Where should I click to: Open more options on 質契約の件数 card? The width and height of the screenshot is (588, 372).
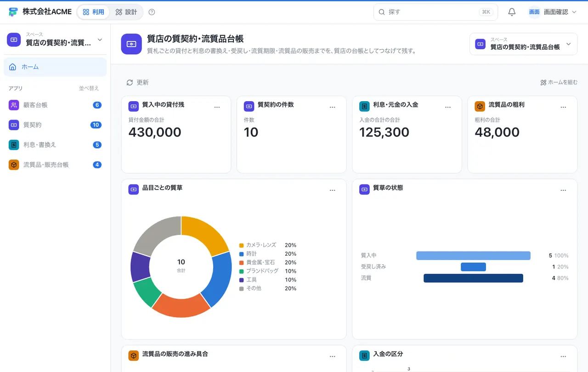coord(333,107)
